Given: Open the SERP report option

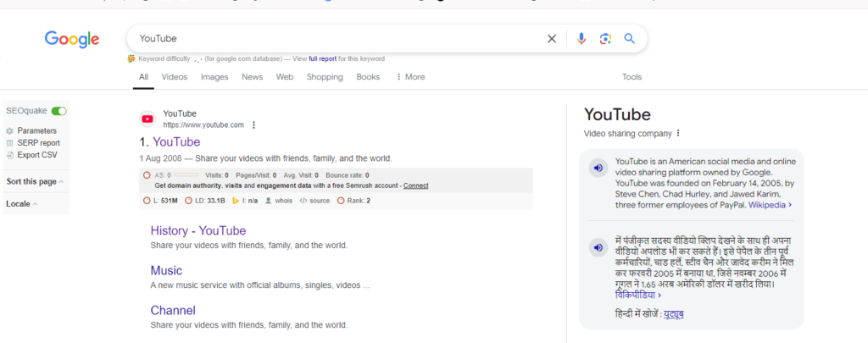Looking at the screenshot, I should click(x=39, y=143).
